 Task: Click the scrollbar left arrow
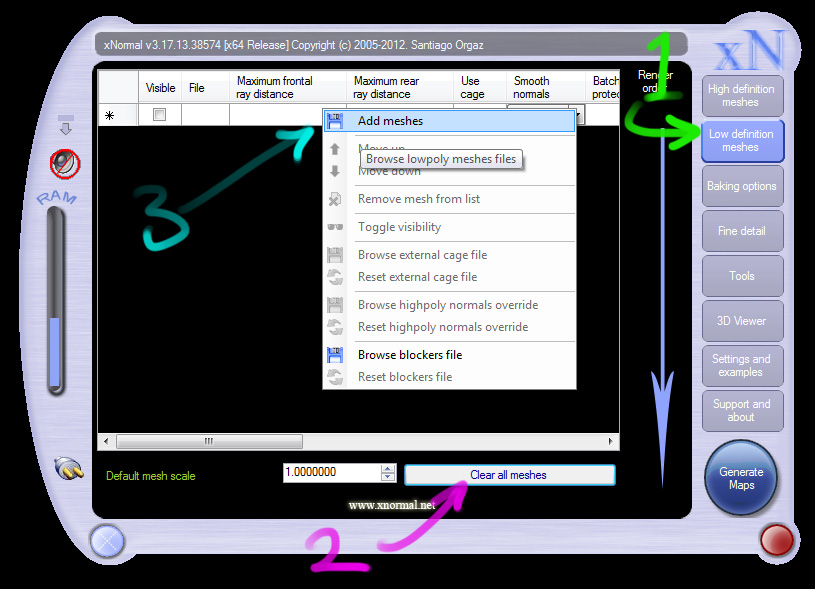(106, 441)
